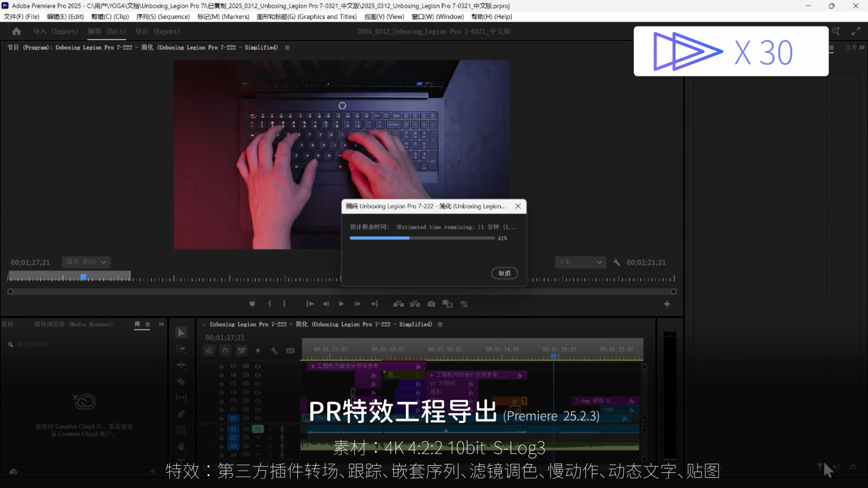Close the encoding progress dialog
This screenshot has height=488, width=868.
coord(518,206)
